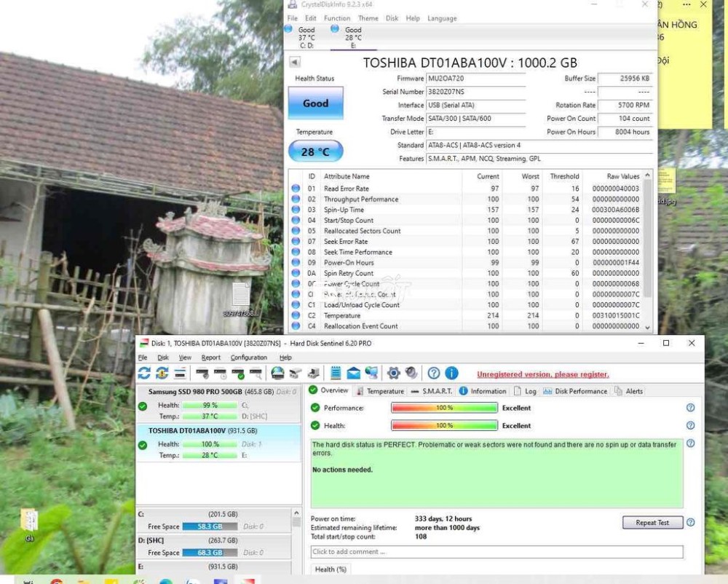Click the Unregistered version, please register link
The image size is (728, 584).
tap(543, 374)
